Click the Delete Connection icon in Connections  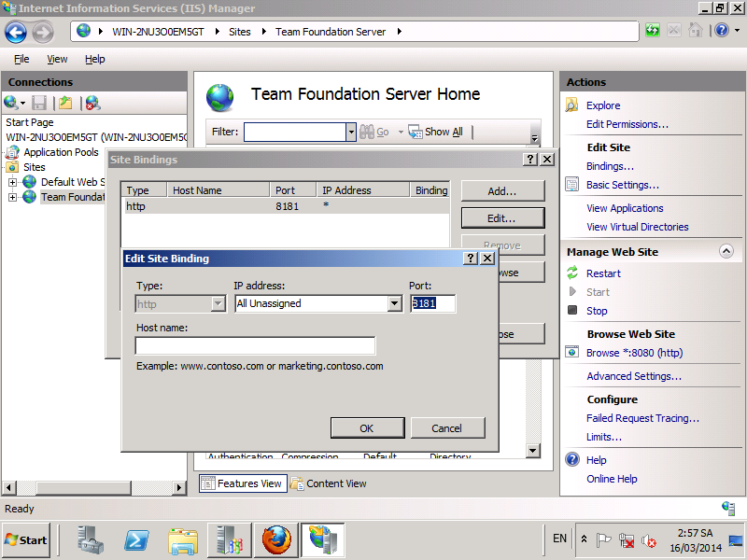(92, 103)
